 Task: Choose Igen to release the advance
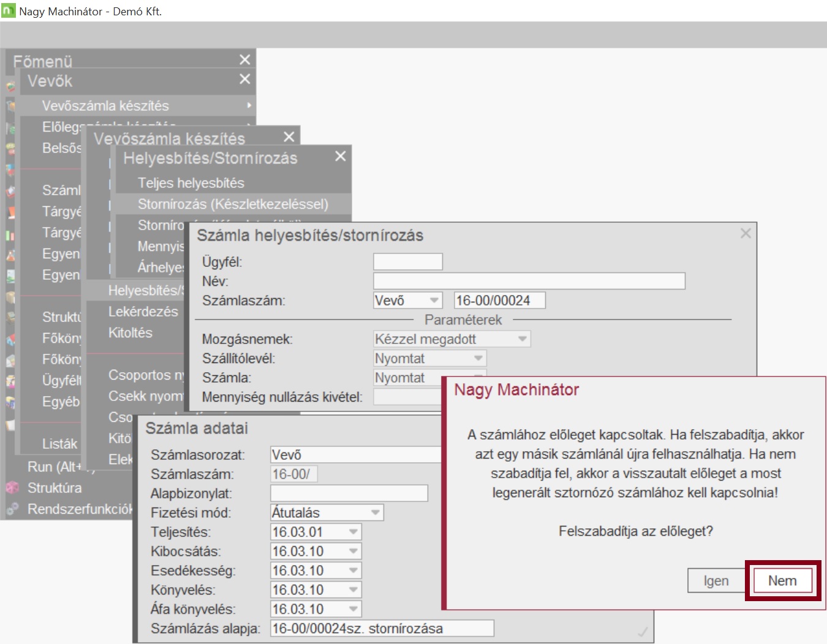coord(716,580)
